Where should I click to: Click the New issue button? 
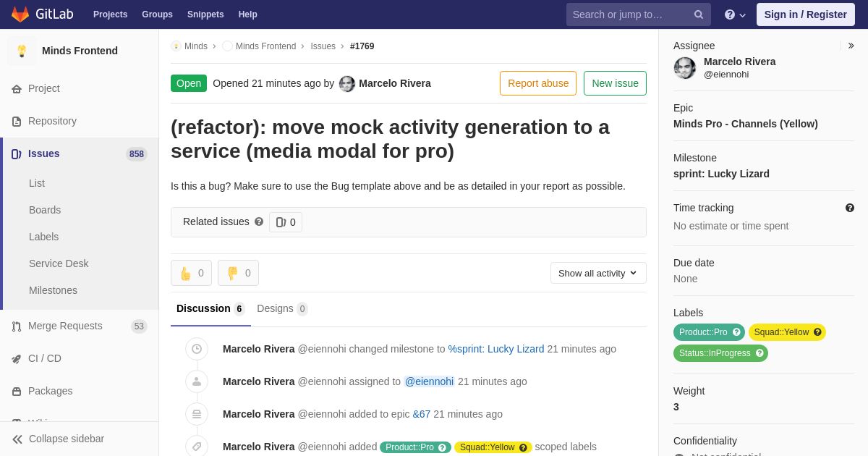pos(615,83)
